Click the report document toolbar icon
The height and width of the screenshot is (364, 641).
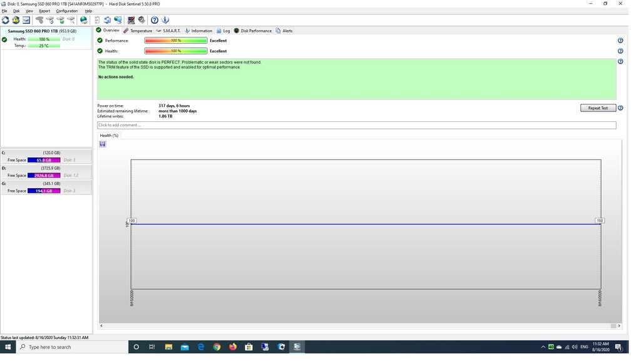coord(97,20)
